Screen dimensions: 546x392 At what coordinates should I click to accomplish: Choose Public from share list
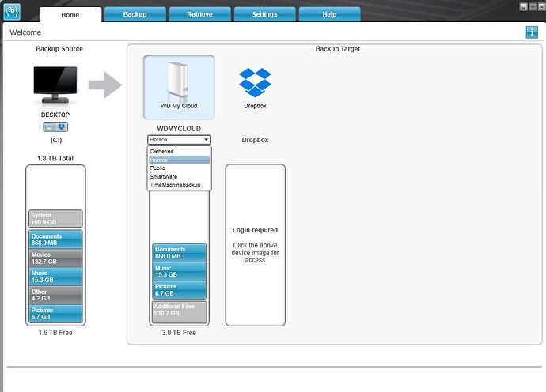pyautogui.click(x=179, y=168)
